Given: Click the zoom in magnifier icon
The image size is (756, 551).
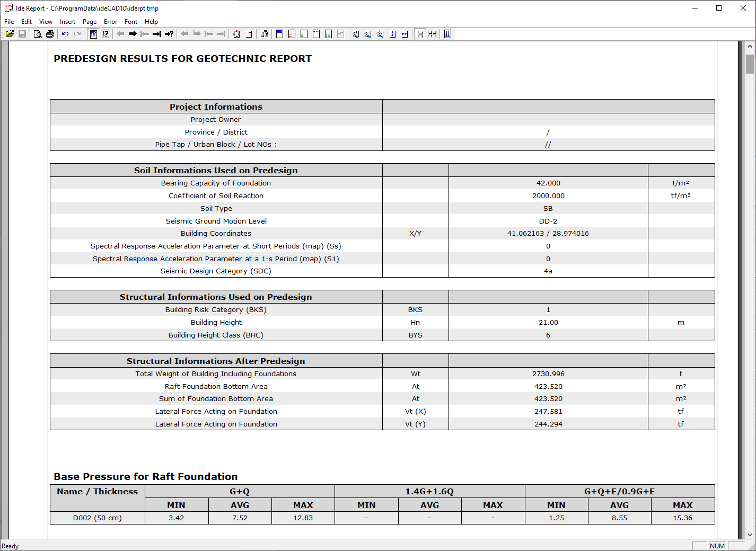Looking at the screenshot, I should click(x=356, y=34).
